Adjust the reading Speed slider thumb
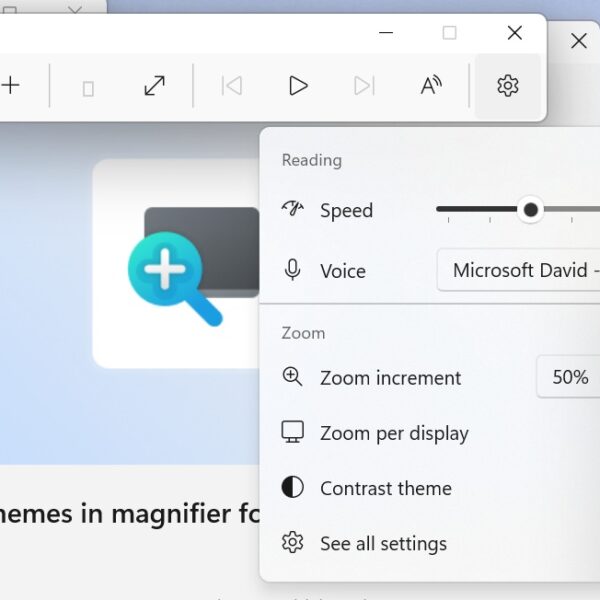Viewport: 600px width, 600px height. point(530,209)
